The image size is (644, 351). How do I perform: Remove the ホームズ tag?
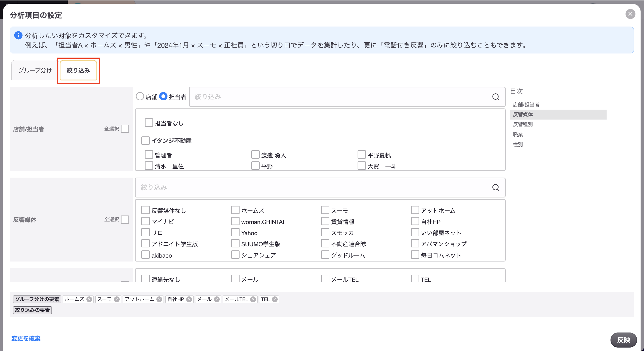[89, 299]
